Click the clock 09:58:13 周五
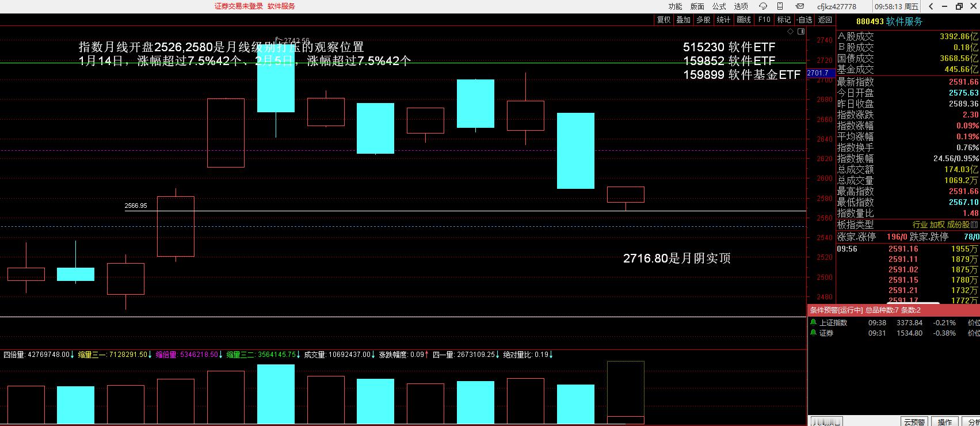Image resolution: width=980 pixels, height=426 pixels. pyautogui.click(x=897, y=7)
